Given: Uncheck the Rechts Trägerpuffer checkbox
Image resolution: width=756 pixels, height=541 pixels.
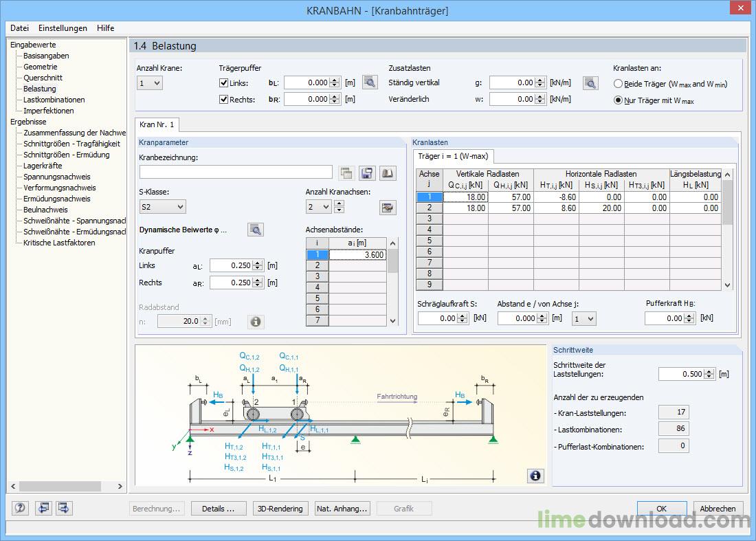Looking at the screenshot, I should pyautogui.click(x=224, y=99).
